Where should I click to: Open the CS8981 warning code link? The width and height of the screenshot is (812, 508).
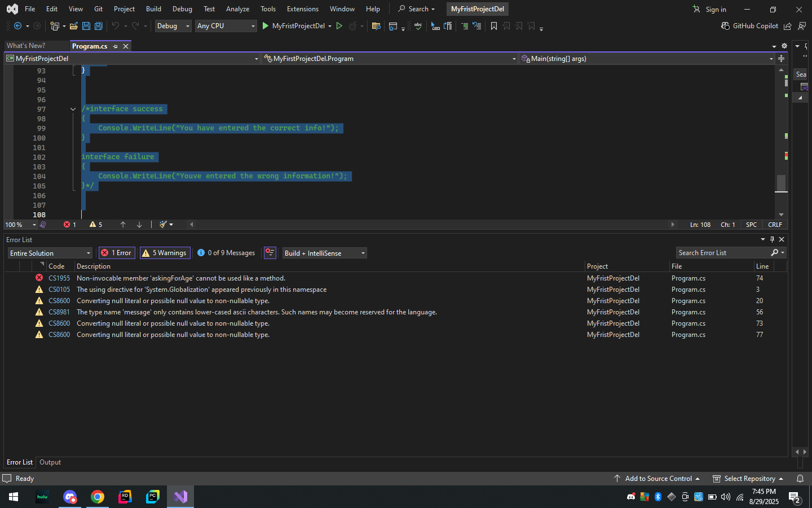tap(59, 312)
